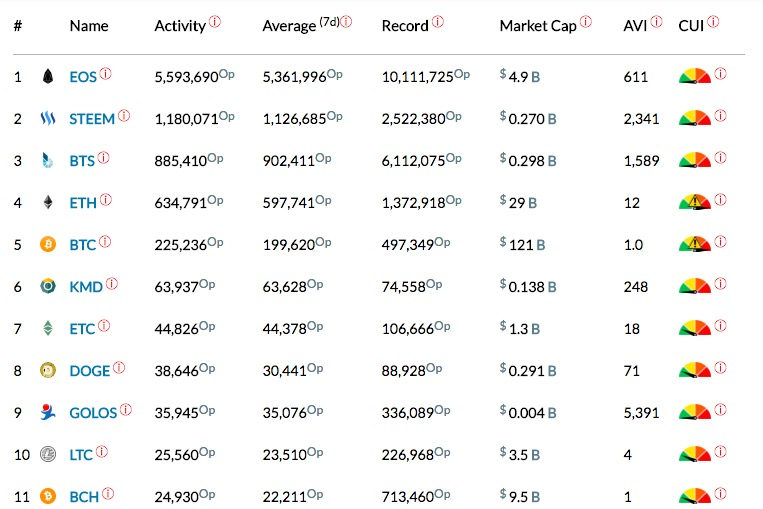Open info icon next to CUI header
The height and width of the screenshot is (509, 763).
tap(713, 21)
